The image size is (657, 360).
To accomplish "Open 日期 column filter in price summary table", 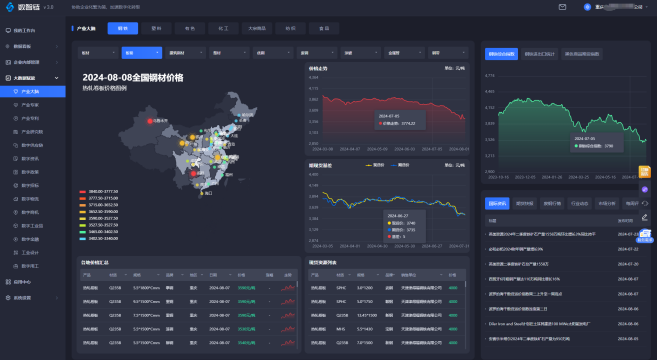I will pyautogui.click(x=230, y=275).
